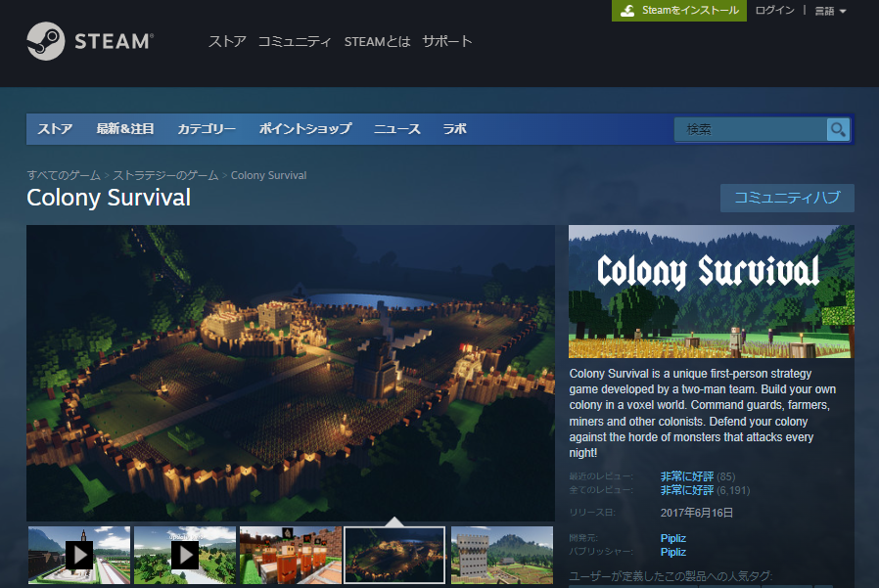Image resolution: width=879 pixels, height=588 pixels.
Task: Play the second video thumbnail
Action: pyautogui.click(x=185, y=555)
